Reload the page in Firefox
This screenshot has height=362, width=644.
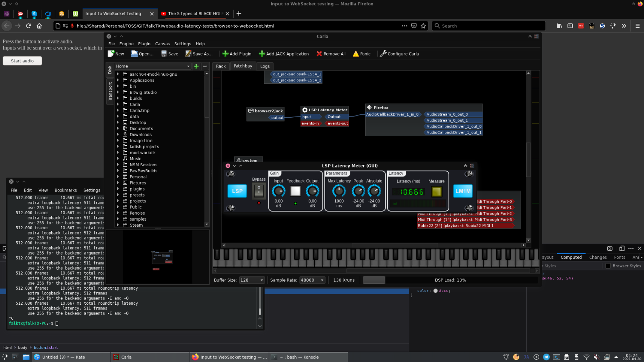[29, 26]
